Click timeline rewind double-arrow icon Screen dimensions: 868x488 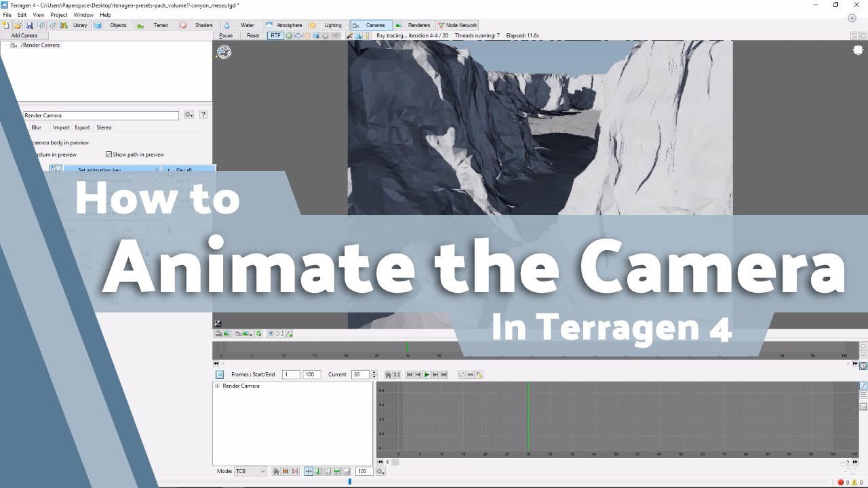pos(216,364)
